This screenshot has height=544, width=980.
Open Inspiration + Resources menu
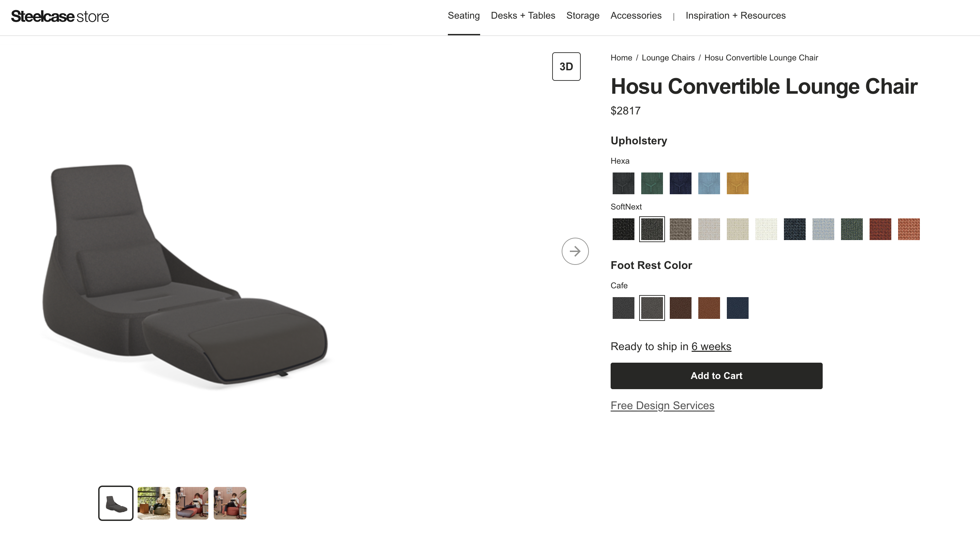click(x=735, y=16)
